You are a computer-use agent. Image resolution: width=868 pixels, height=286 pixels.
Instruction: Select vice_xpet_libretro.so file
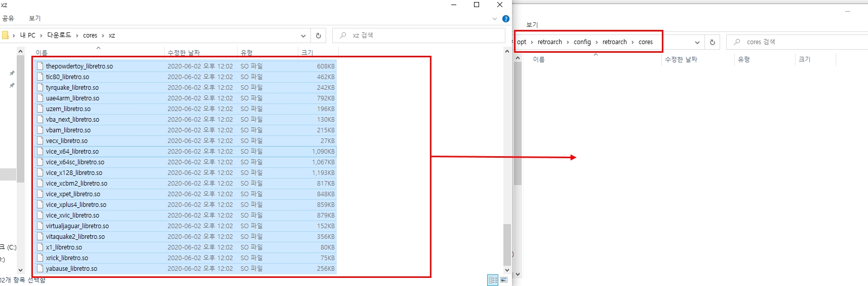[x=185, y=194]
